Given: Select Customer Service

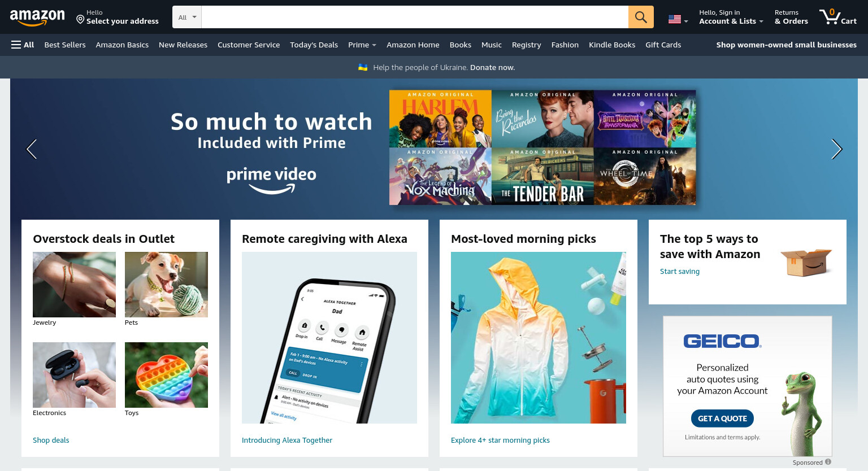Looking at the screenshot, I should coord(249,45).
